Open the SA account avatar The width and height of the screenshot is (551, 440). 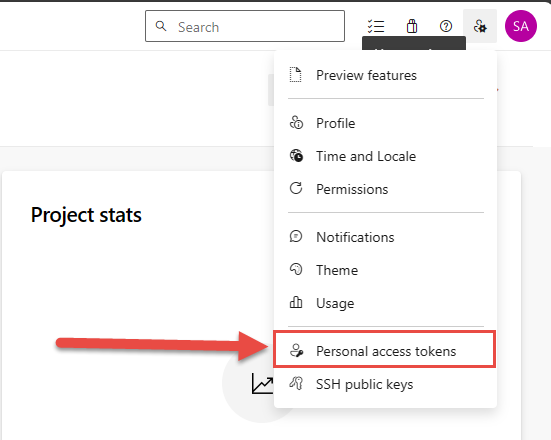[520, 26]
